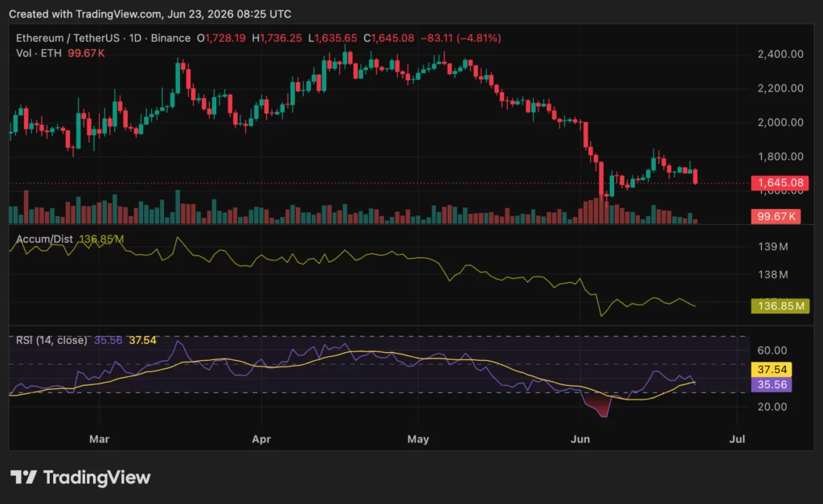This screenshot has height=504, width=823.
Task: Click the open price value 1,728.19
Action: pyautogui.click(x=225, y=39)
